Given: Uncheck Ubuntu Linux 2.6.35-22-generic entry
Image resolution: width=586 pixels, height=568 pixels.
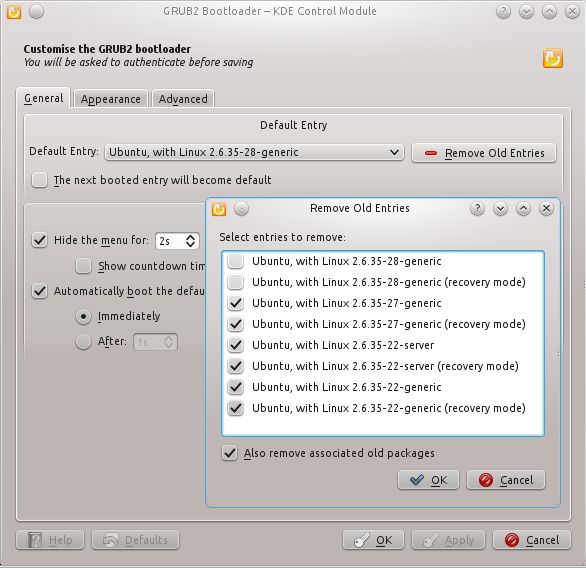Looking at the screenshot, I should [235, 387].
